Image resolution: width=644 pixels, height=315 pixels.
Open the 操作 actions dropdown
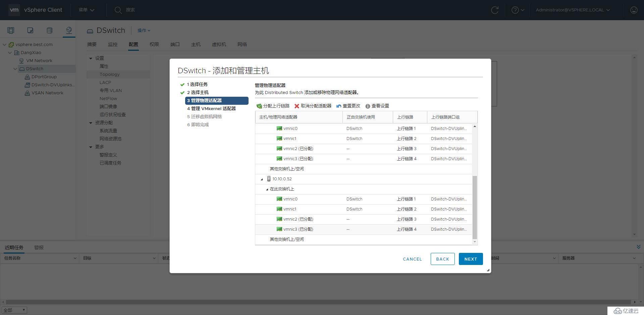pyautogui.click(x=144, y=31)
